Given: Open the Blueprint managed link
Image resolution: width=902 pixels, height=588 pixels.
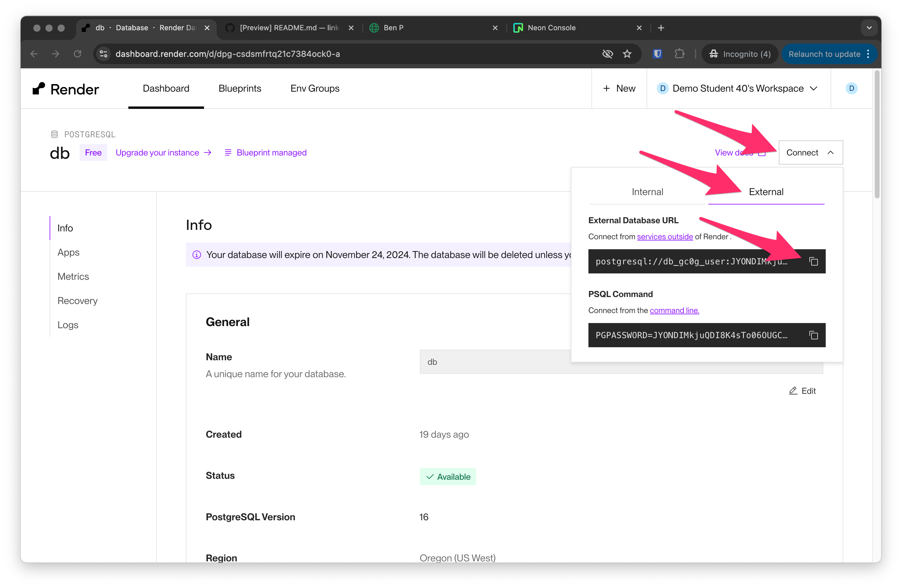Looking at the screenshot, I should [265, 152].
